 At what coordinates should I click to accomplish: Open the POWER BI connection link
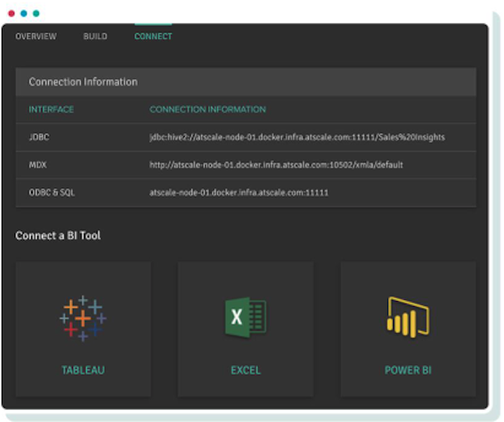(408, 370)
